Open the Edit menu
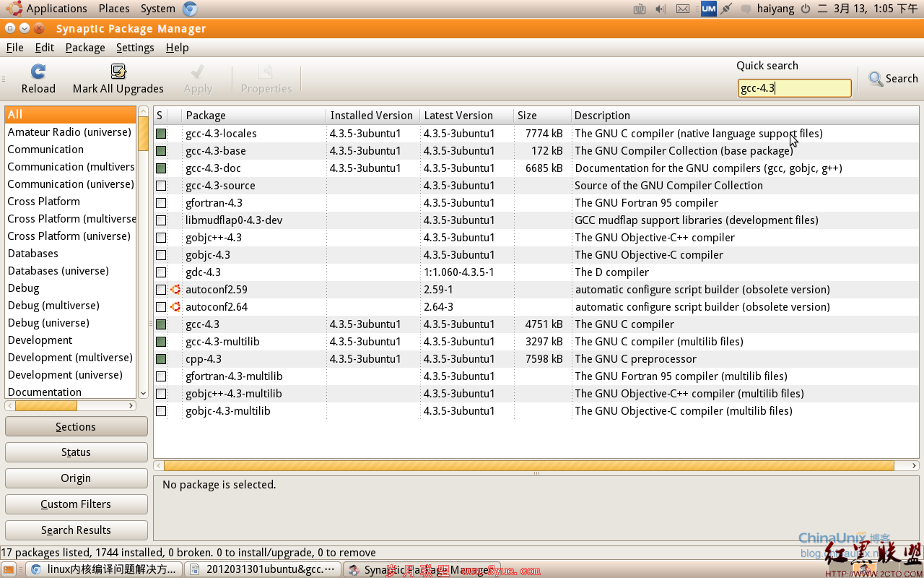 point(45,48)
